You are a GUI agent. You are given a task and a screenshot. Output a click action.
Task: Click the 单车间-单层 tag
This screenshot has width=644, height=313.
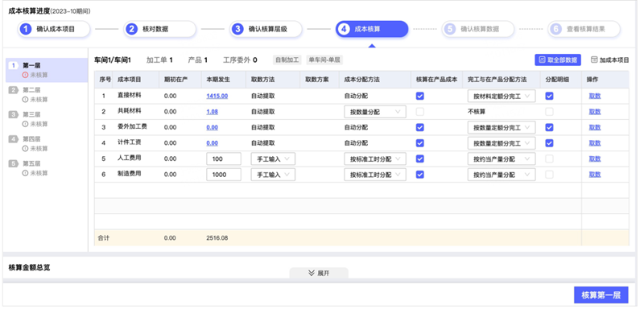324,60
